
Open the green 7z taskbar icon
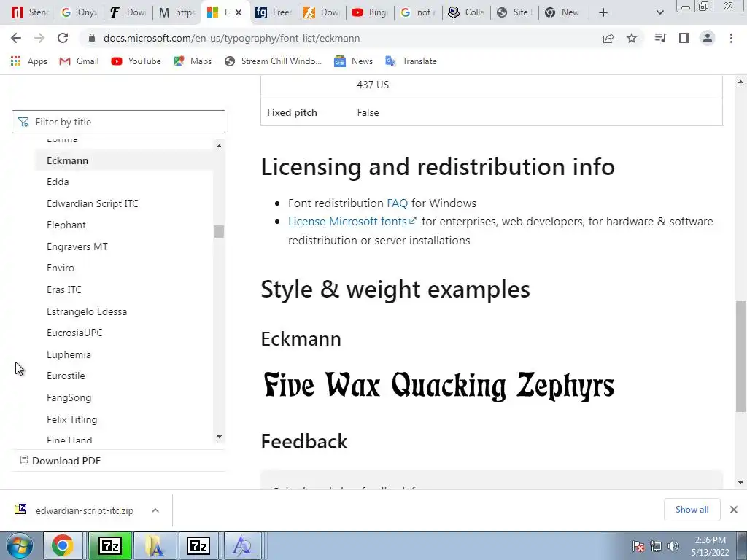110,545
